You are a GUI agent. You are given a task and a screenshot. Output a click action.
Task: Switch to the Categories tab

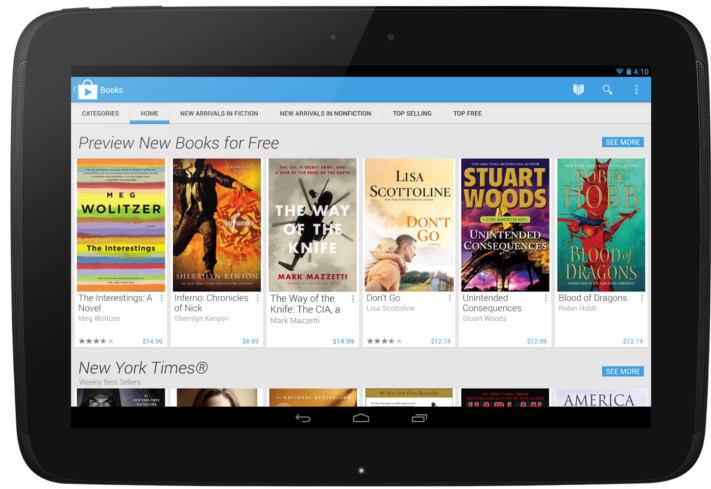click(x=100, y=113)
